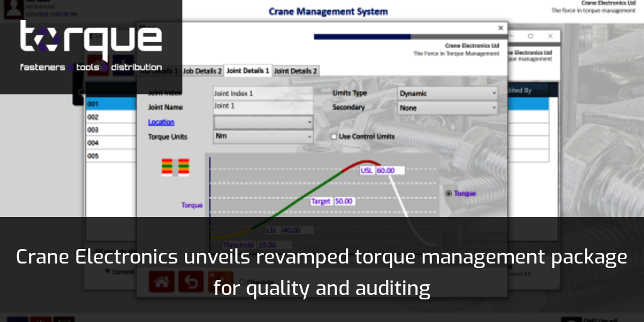This screenshot has height=322, width=644.
Task: Click the USL 60.00 value field
Action: click(x=390, y=170)
